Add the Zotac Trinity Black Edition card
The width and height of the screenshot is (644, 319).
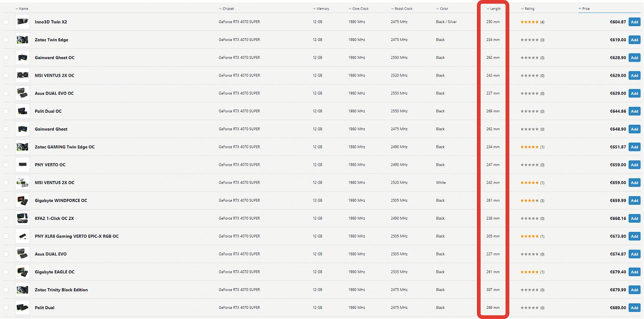click(635, 290)
